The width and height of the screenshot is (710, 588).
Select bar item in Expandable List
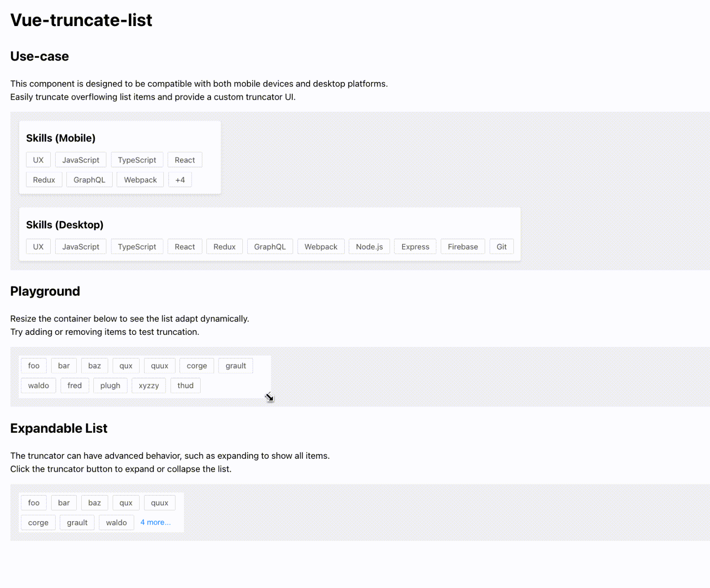tap(64, 503)
